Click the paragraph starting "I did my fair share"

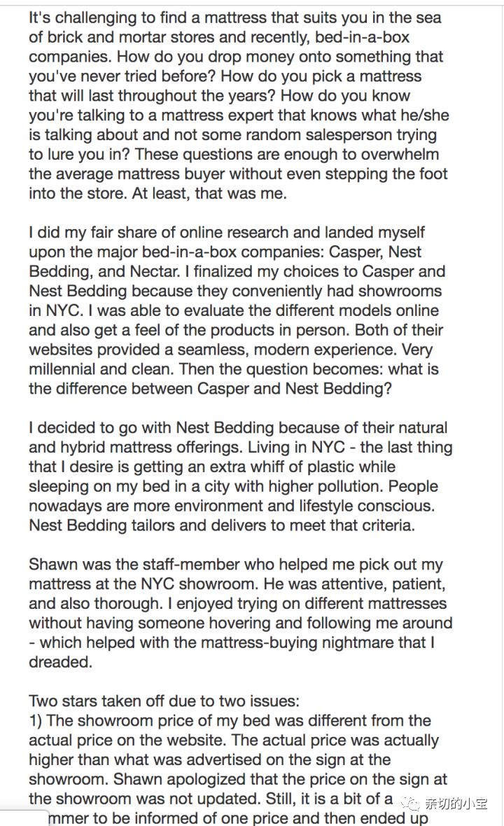[x=227, y=232]
